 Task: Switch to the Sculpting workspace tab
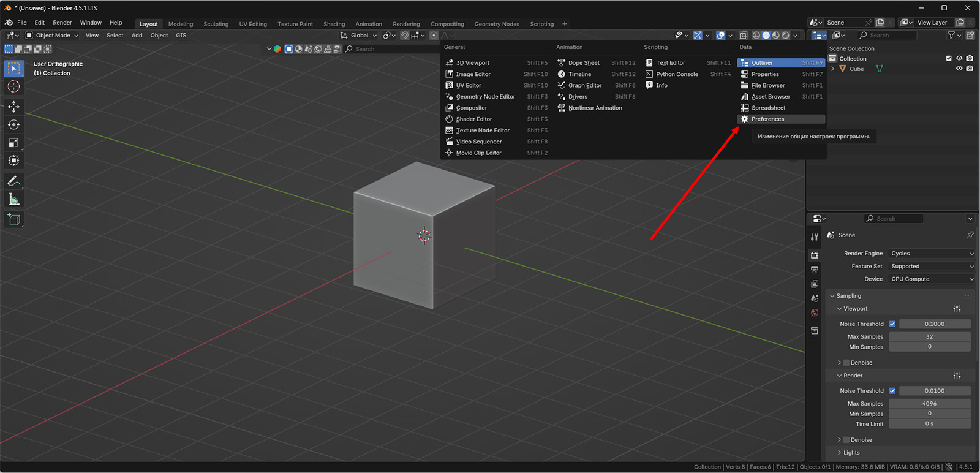tap(216, 24)
